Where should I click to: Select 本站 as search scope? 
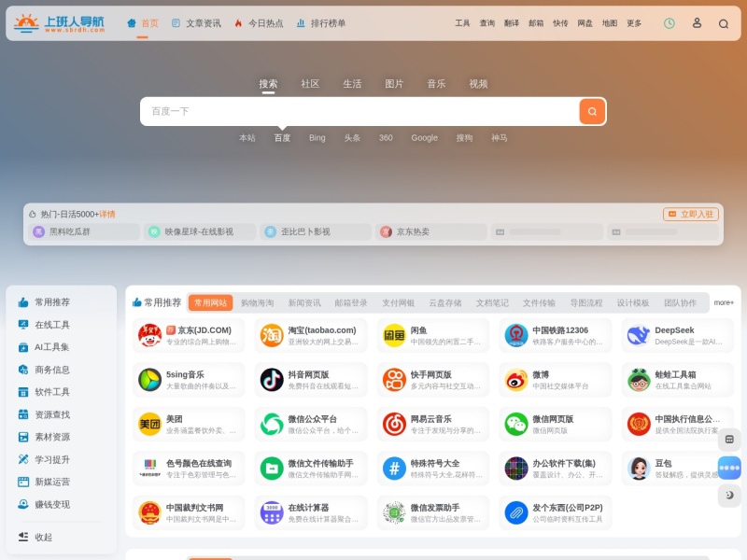tap(247, 138)
